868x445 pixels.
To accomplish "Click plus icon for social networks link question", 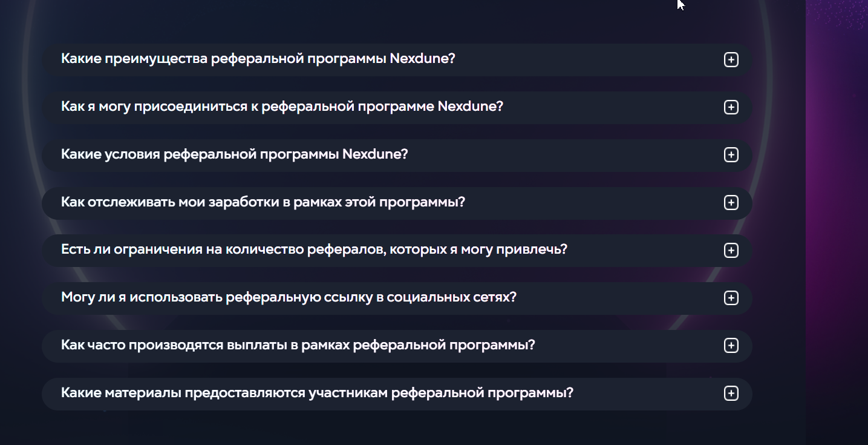I will click(x=731, y=298).
